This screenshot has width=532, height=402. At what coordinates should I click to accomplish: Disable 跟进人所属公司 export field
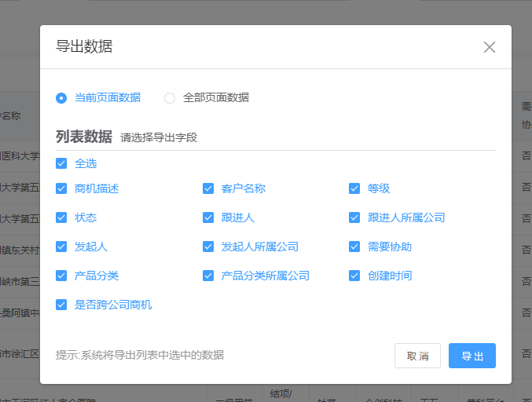click(354, 217)
